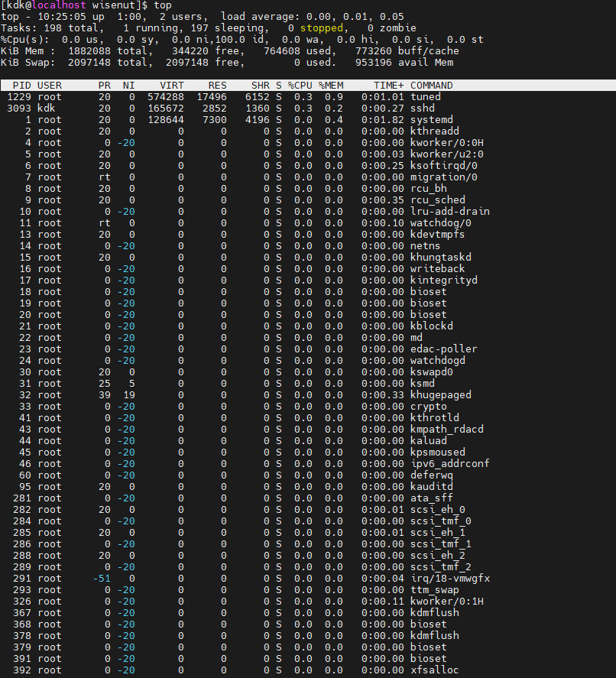The width and height of the screenshot is (616, 678).
Task: Click the 'avail Mem' label in Swap line
Action: 426,62
